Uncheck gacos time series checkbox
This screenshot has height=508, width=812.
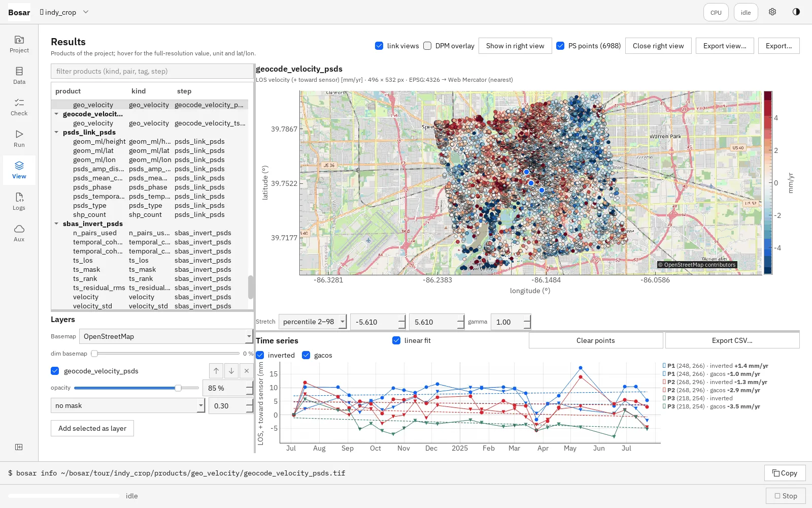tap(306, 355)
